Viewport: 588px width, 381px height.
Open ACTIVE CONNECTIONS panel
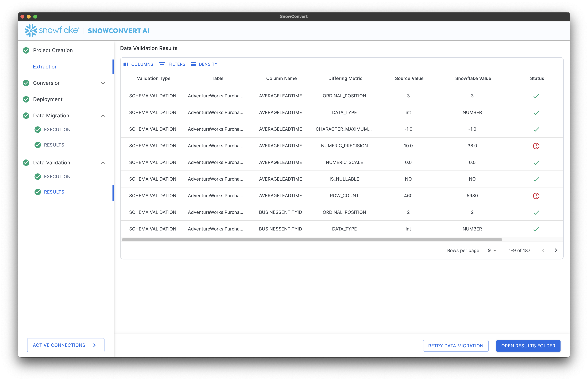click(x=66, y=345)
